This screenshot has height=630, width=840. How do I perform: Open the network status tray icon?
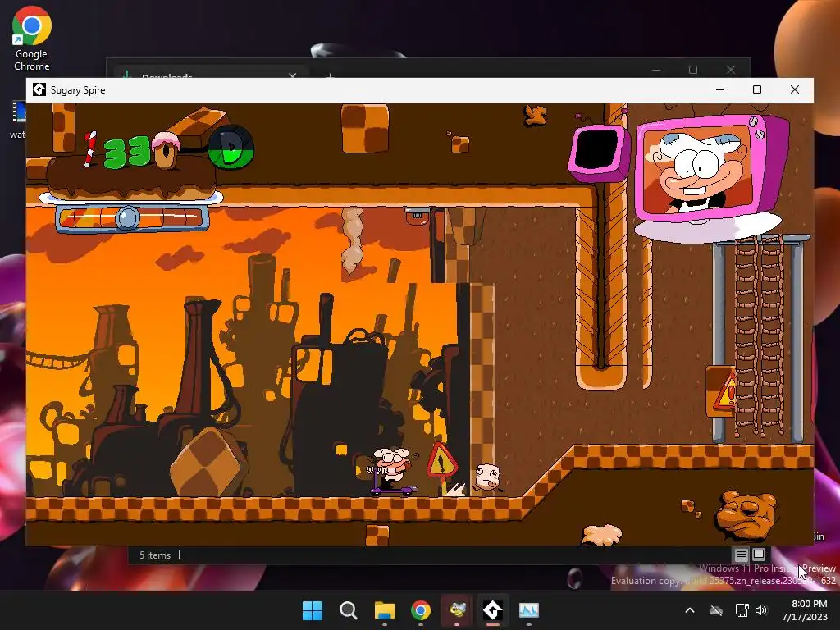click(742, 610)
